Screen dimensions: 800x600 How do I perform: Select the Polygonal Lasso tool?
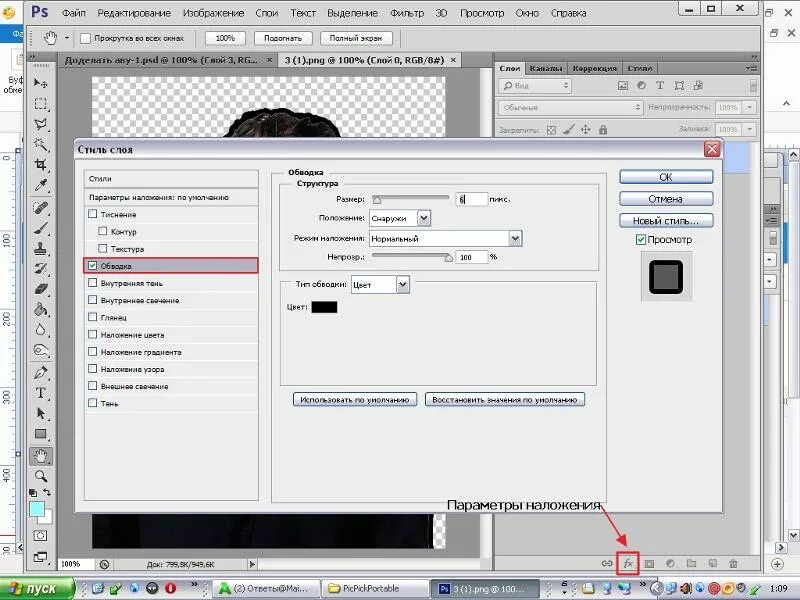[40, 124]
